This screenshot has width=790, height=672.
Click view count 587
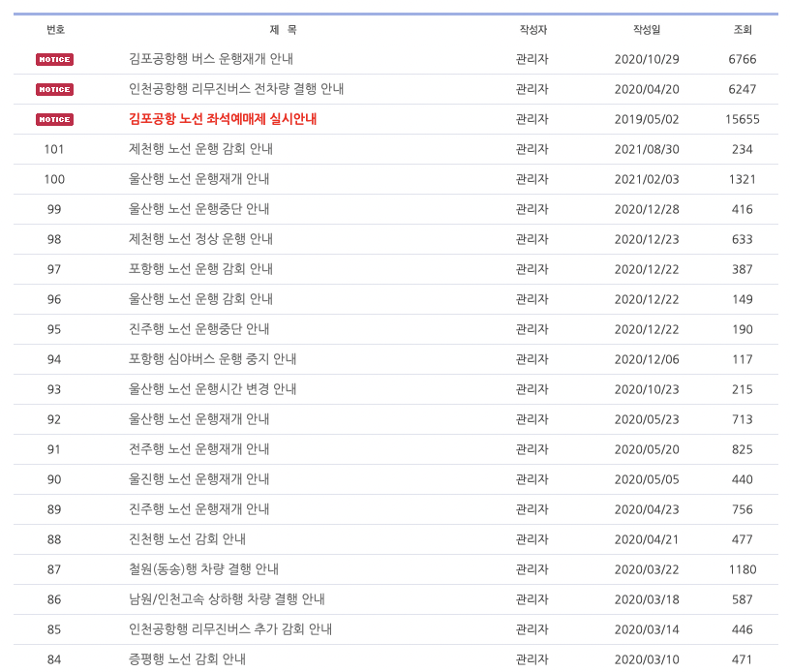click(x=743, y=599)
